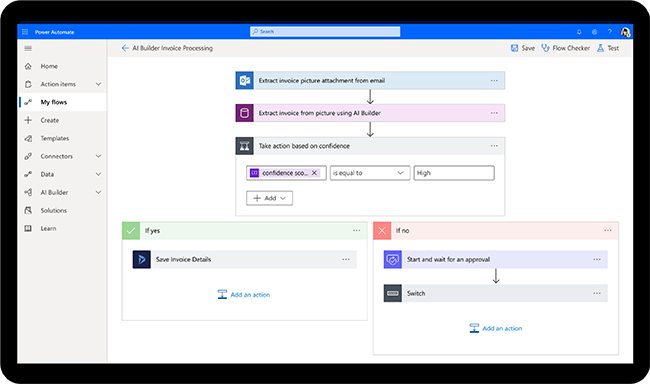Click the AI Builder icon on picture step
The image size is (650, 384).
pyautogui.click(x=245, y=113)
